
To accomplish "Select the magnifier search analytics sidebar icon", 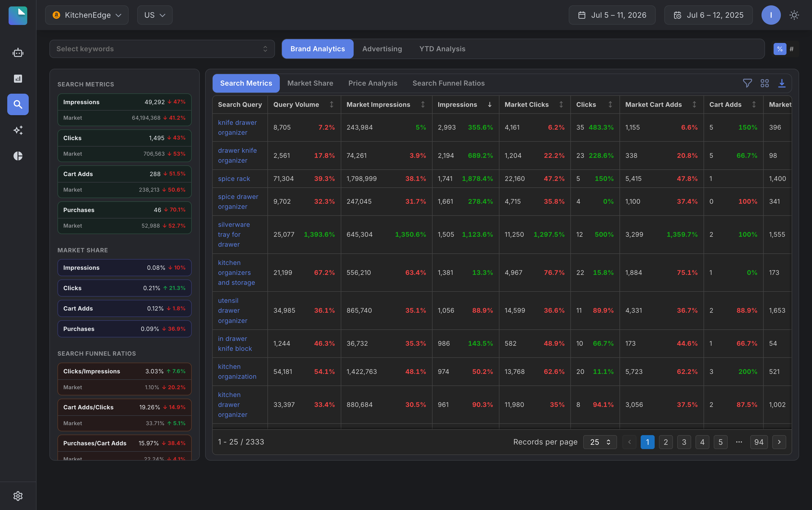I will coord(18,104).
